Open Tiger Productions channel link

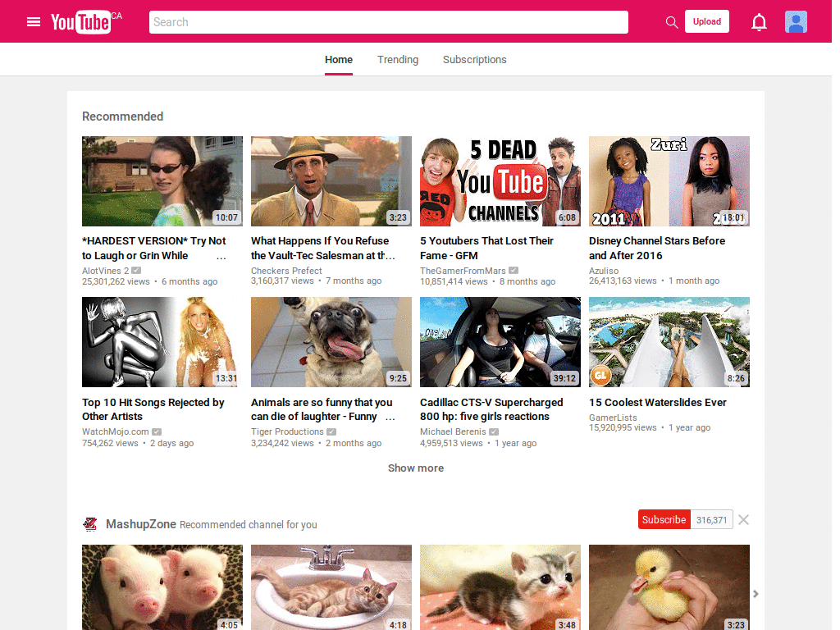[287, 431]
